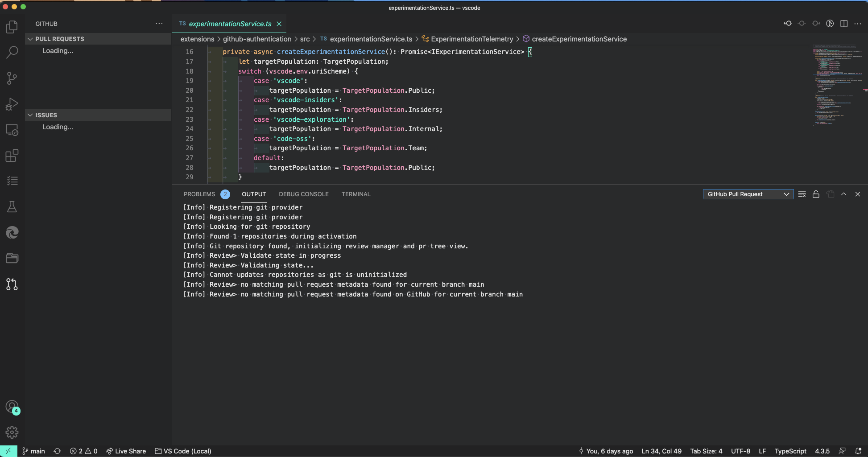
Task: Open the GitHub Pull Request output channel dropdown
Action: tap(748, 194)
